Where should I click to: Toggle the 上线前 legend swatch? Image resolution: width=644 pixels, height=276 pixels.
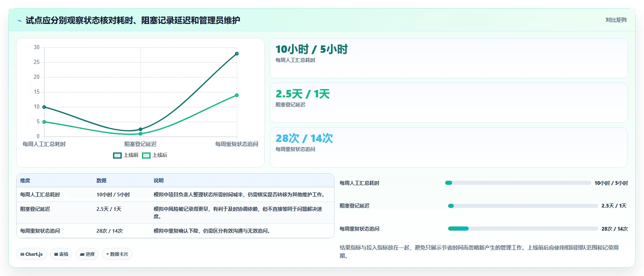[x=117, y=155]
